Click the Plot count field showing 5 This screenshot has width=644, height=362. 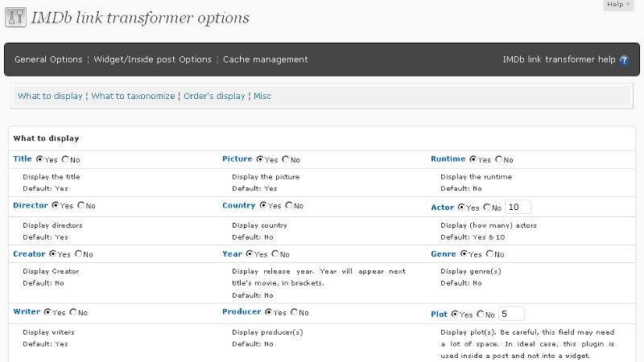(x=511, y=314)
